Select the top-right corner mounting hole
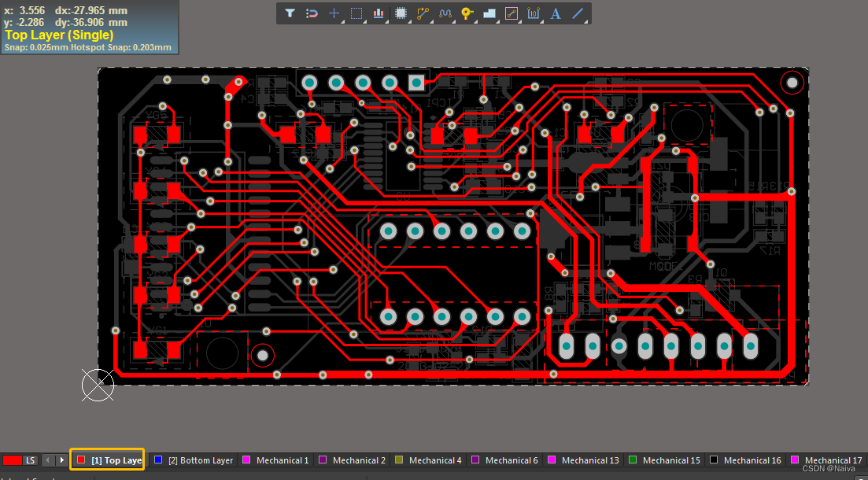Image resolution: width=868 pixels, height=480 pixels. tap(792, 83)
